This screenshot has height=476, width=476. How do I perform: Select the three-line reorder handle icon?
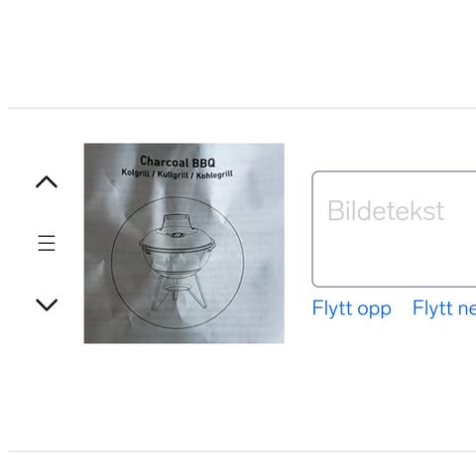pyautogui.click(x=47, y=243)
